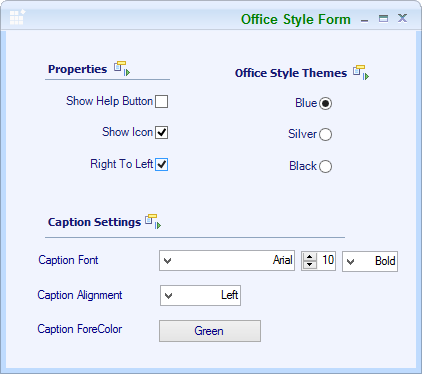Enable the Show Help Button checkbox

click(162, 101)
